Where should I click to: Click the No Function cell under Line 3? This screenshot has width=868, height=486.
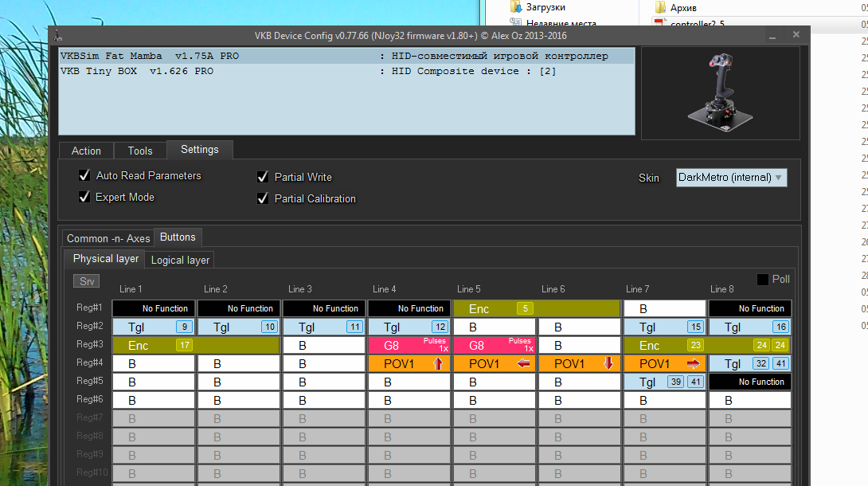point(324,308)
